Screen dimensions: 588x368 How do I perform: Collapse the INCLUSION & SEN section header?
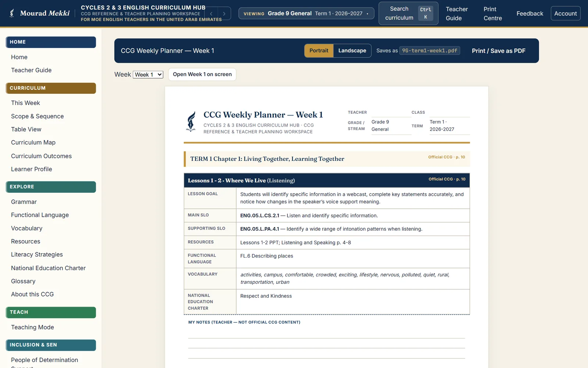(x=51, y=345)
